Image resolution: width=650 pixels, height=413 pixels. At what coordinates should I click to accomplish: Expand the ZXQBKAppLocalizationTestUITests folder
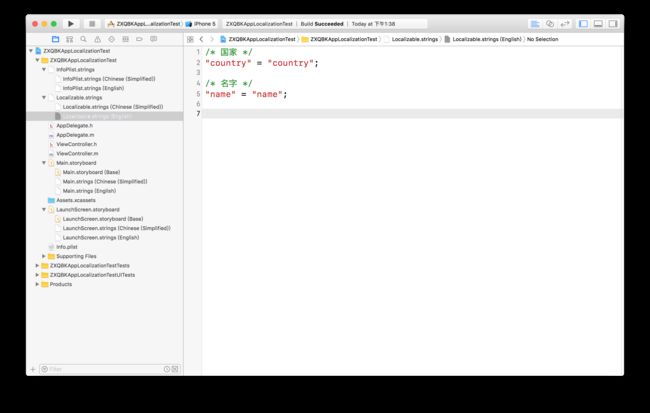(37, 275)
